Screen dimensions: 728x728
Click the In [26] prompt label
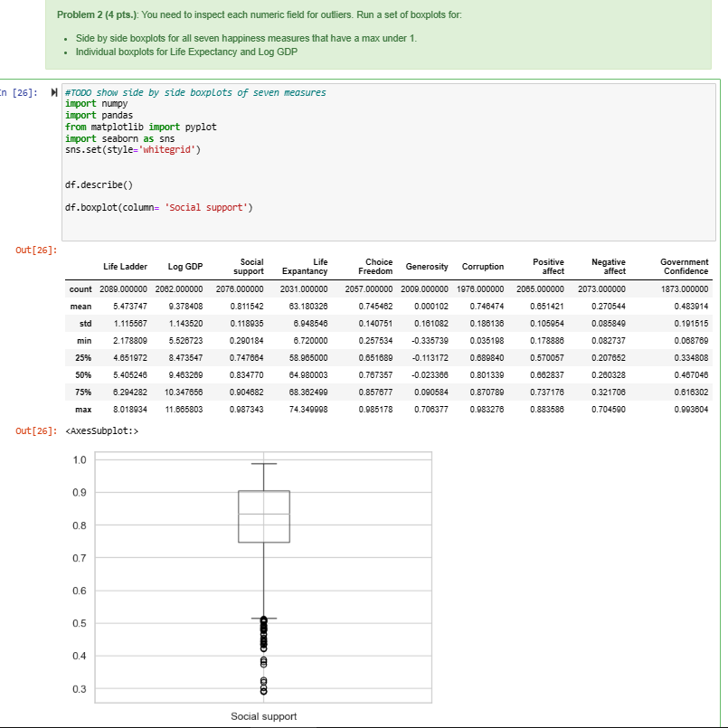point(16,91)
